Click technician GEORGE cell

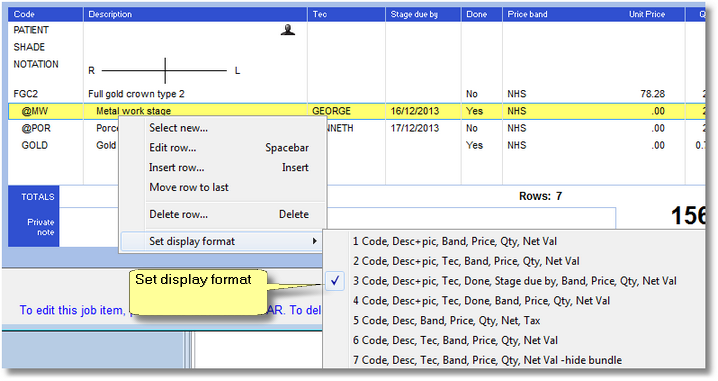pyautogui.click(x=331, y=111)
